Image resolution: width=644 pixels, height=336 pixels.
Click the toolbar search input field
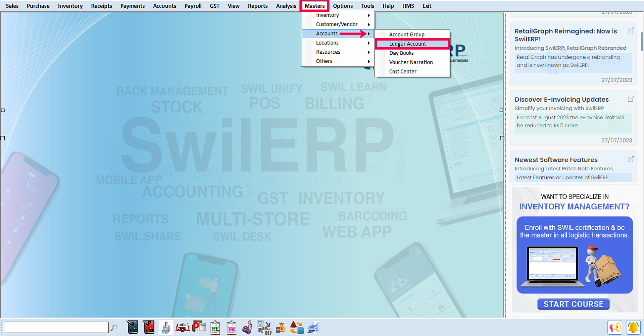point(56,327)
